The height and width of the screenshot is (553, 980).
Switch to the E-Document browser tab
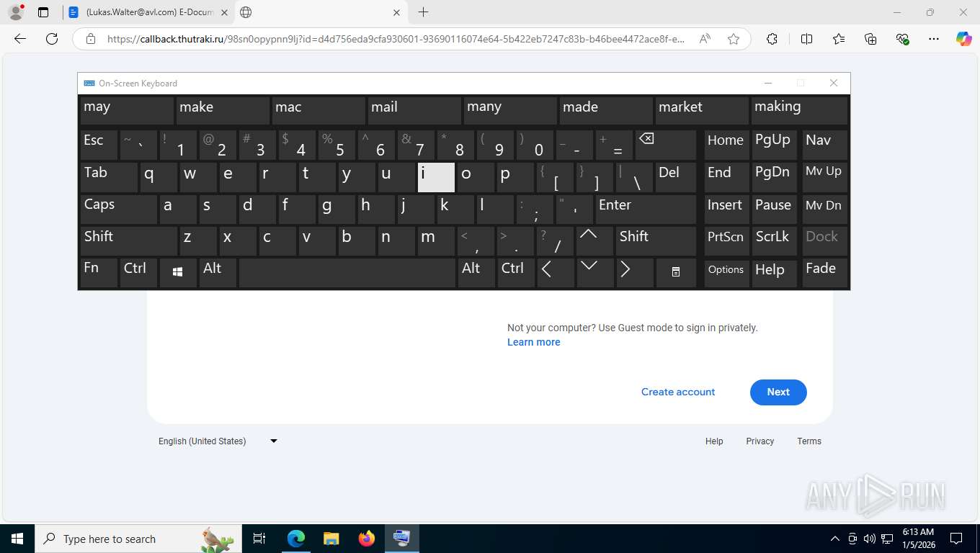click(x=149, y=12)
